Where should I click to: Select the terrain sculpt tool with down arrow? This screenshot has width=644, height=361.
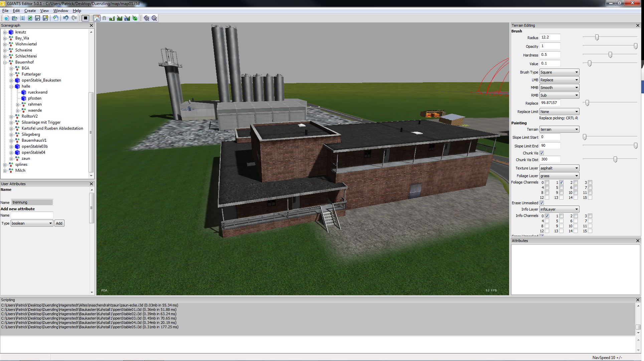click(112, 18)
